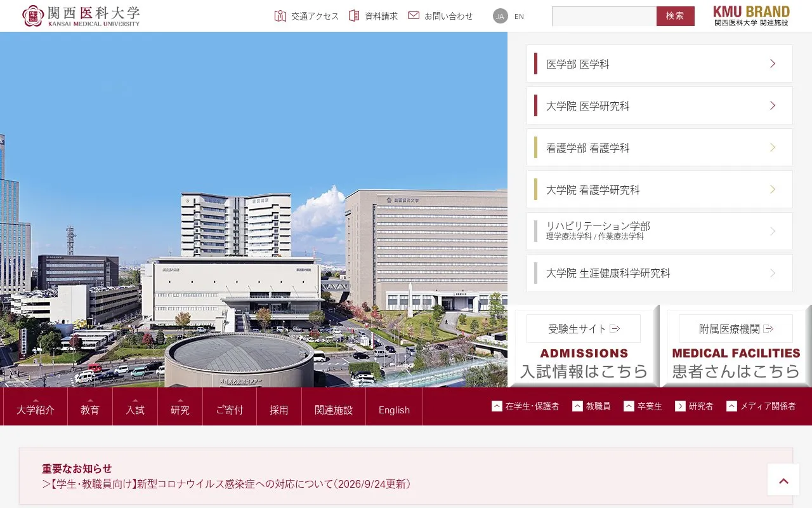Open the ご寄付 menu
The width and height of the screenshot is (812, 508).
click(230, 406)
